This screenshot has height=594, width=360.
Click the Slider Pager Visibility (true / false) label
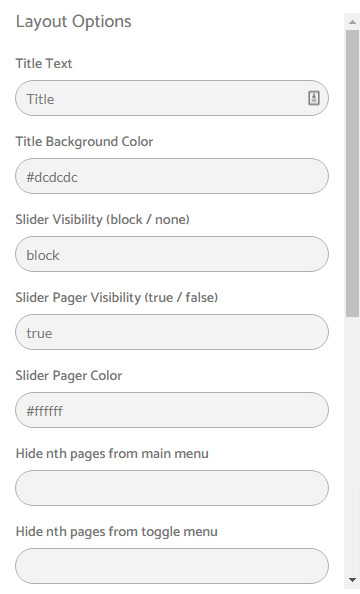point(117,298)
